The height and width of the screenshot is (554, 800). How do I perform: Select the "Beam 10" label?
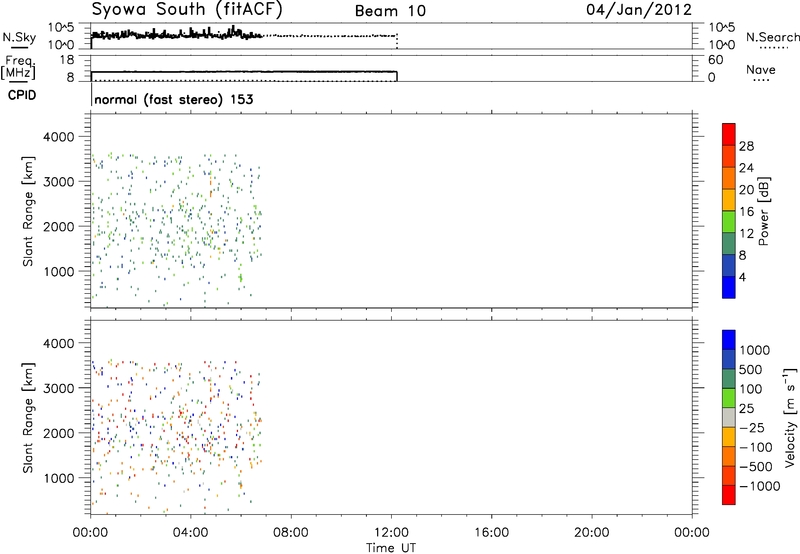[x=390, y=11]
